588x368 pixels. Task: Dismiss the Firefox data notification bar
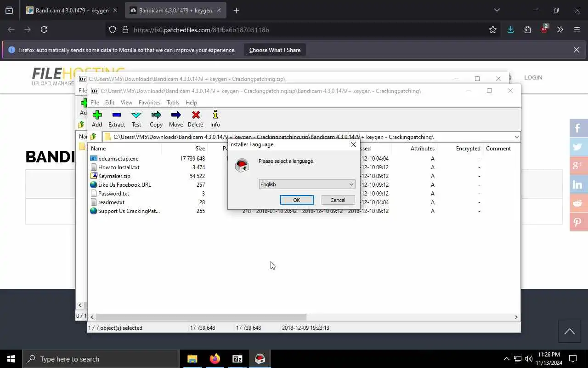(577, 50)
